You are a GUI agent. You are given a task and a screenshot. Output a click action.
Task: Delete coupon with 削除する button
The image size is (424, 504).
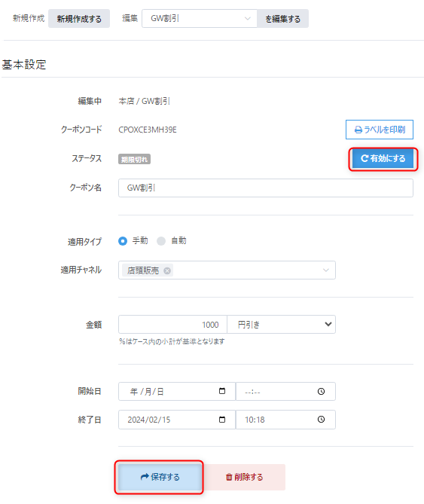[x=244, y=477]
